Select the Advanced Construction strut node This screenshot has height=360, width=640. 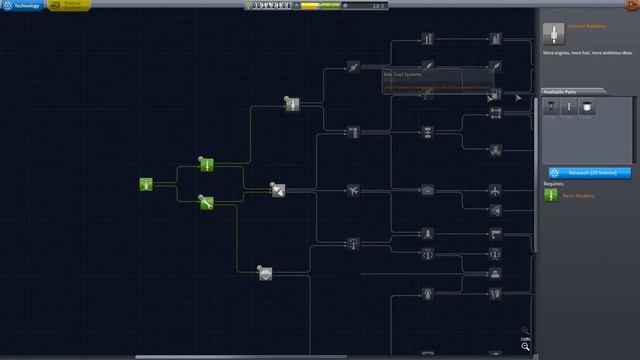click(x=427, y=132)
